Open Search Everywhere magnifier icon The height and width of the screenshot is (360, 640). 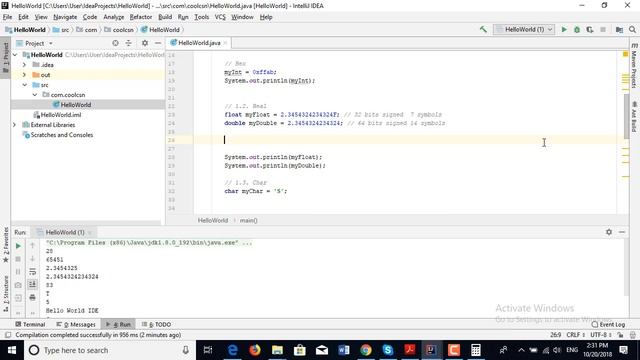[x=632, y=29]
